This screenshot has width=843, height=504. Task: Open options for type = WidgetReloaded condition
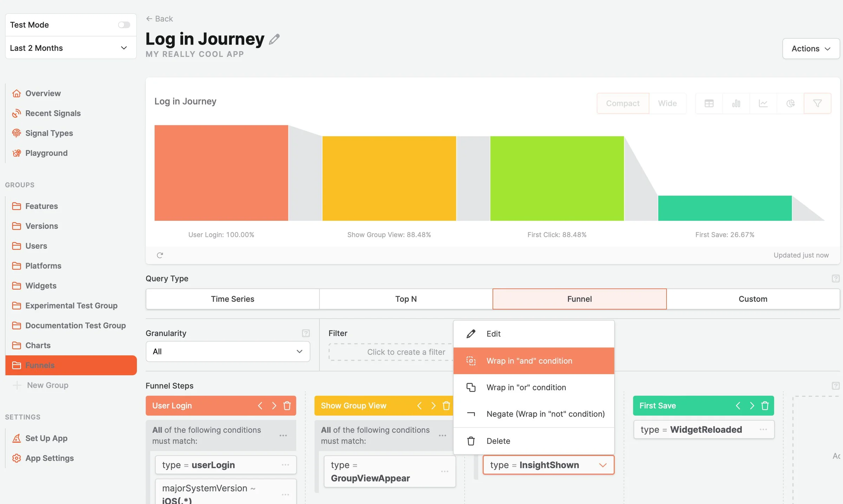coord(763,430)
